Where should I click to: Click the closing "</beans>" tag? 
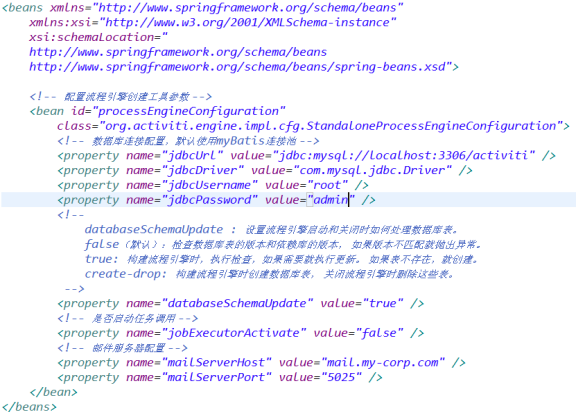tap(29, 407)
